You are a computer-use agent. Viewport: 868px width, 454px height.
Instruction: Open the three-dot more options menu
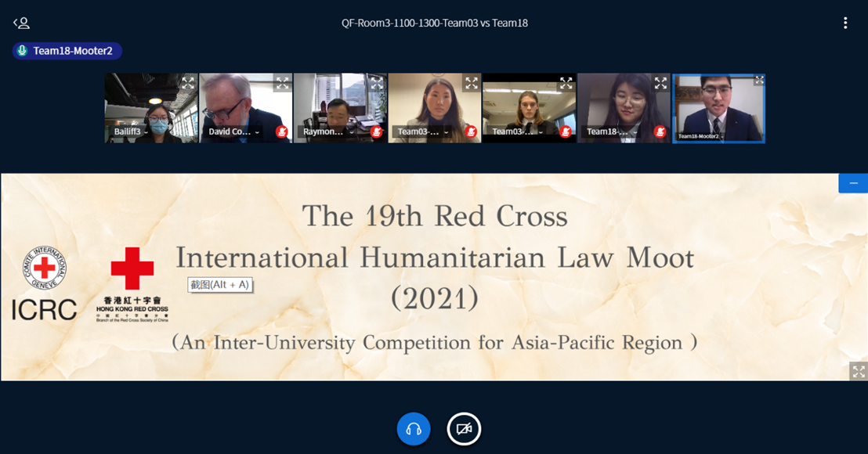click(x=844, y=23)
